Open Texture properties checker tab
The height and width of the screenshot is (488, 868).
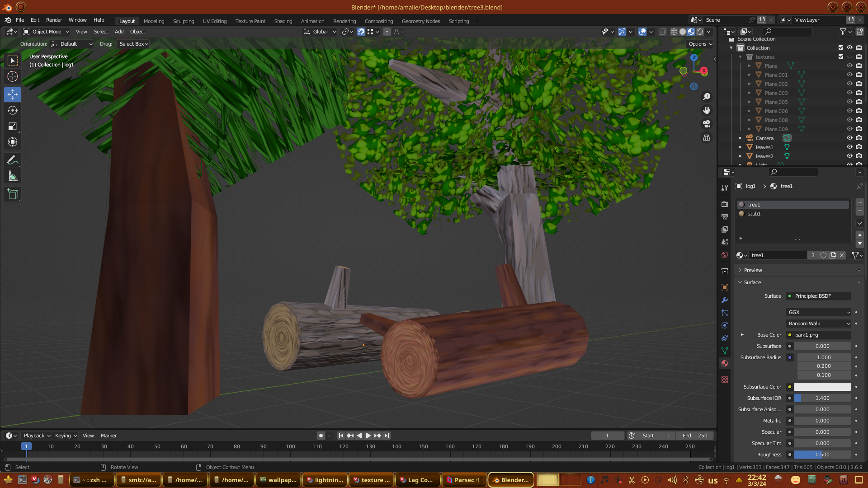[725, 380]
